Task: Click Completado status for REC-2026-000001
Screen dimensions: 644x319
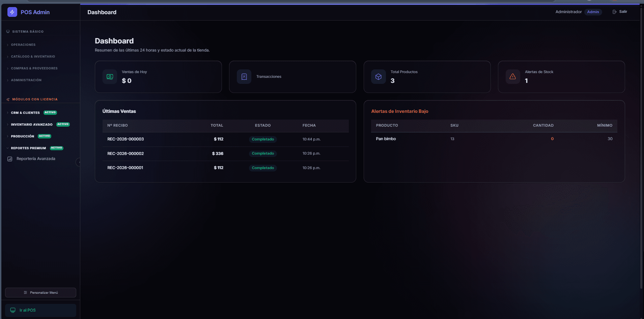Action: 263,168
